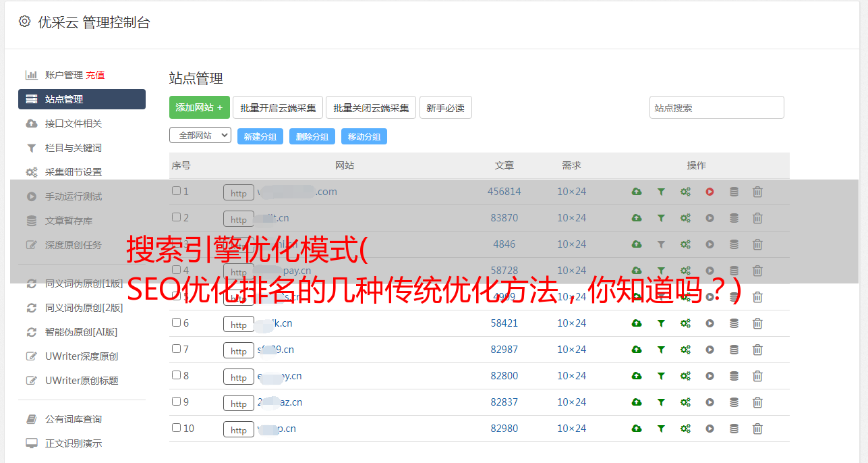868x463 pixels.
Task: Select the checkbox for site row 7
Action: [177, 349]
